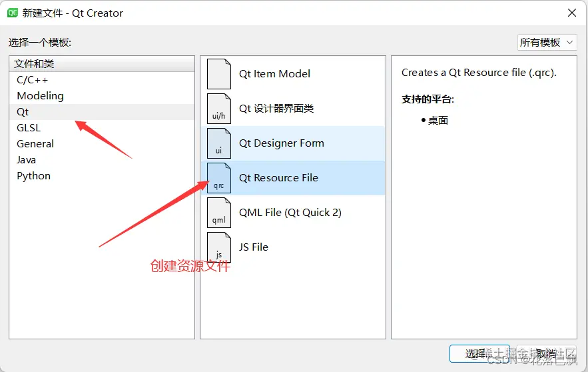Select the GLSL category
Screen dimensions: 588x372
coord(102,128)
